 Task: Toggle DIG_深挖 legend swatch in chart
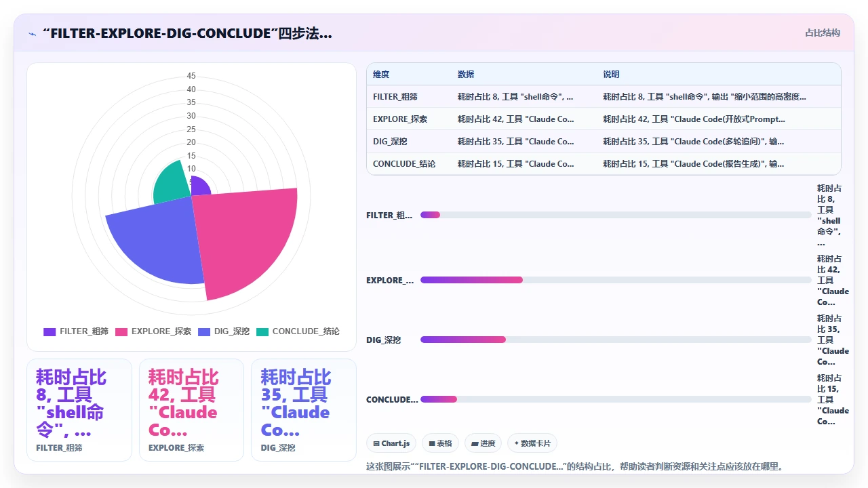(x=204, y=331)
